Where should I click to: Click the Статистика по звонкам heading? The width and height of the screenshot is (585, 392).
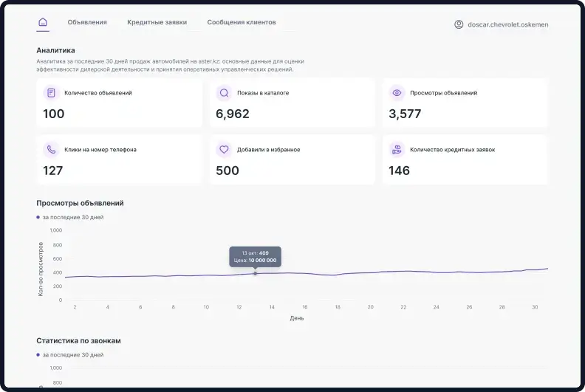pos(78,341)
